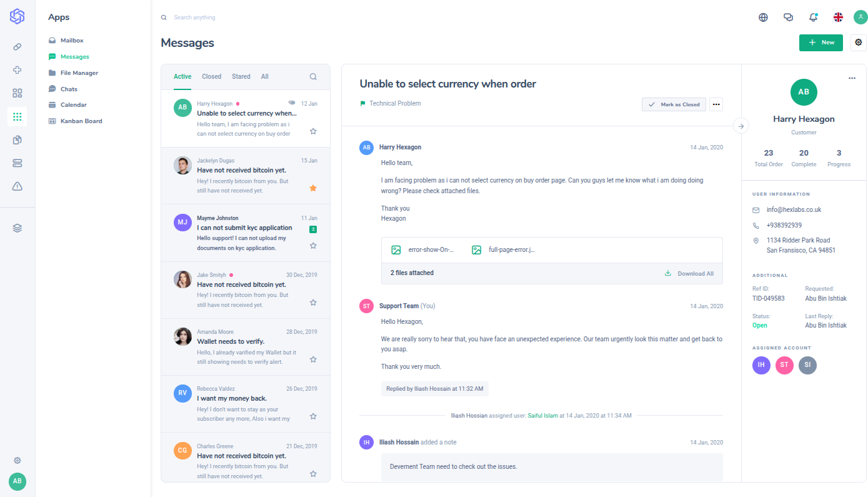Click the green New button
Image resolution: width=868 pixels, height=497 pixels.
pyautogui.click(x=821, y=43)
